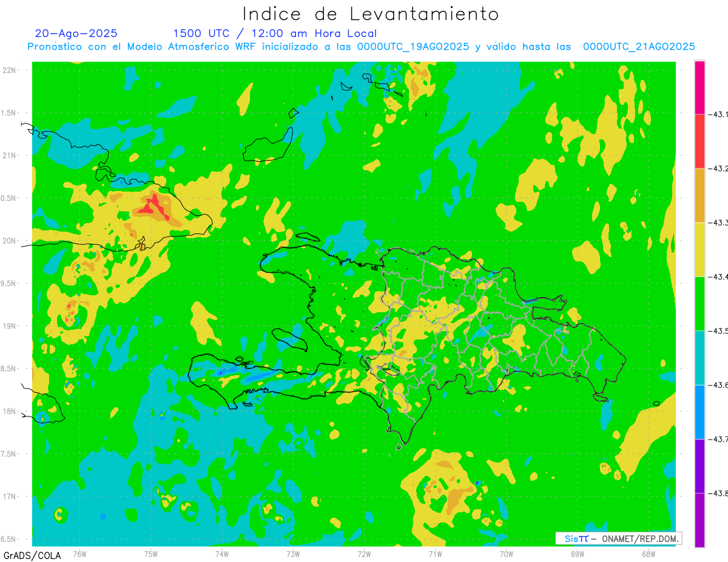This screenshot has width=728, height=562.
Task: Click the red hotspot over eastern Cuba
Action: [x=153, y=206]
